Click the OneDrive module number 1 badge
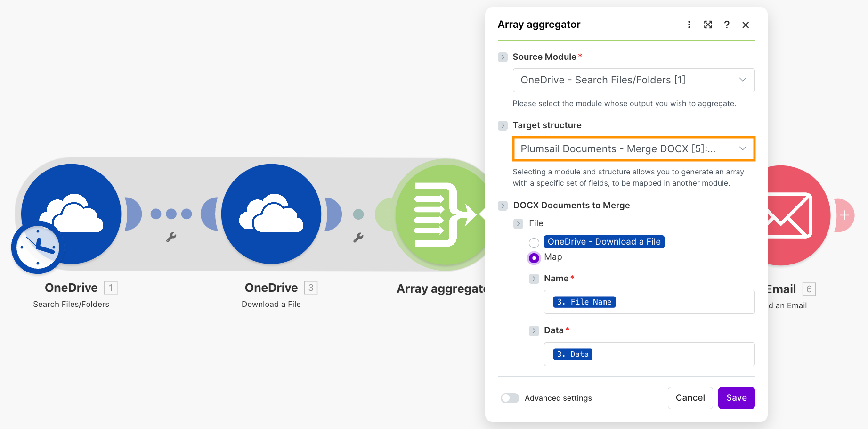 coord(111,288)
